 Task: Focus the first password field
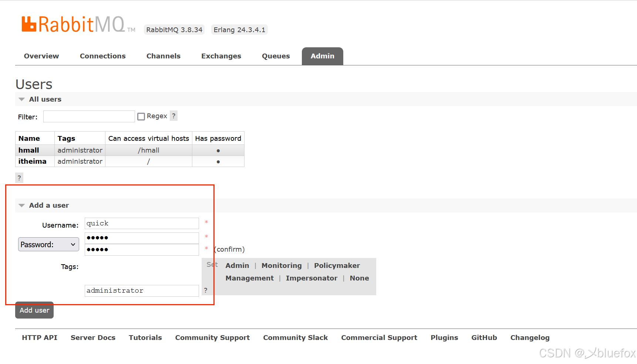(x=142, y=238)
